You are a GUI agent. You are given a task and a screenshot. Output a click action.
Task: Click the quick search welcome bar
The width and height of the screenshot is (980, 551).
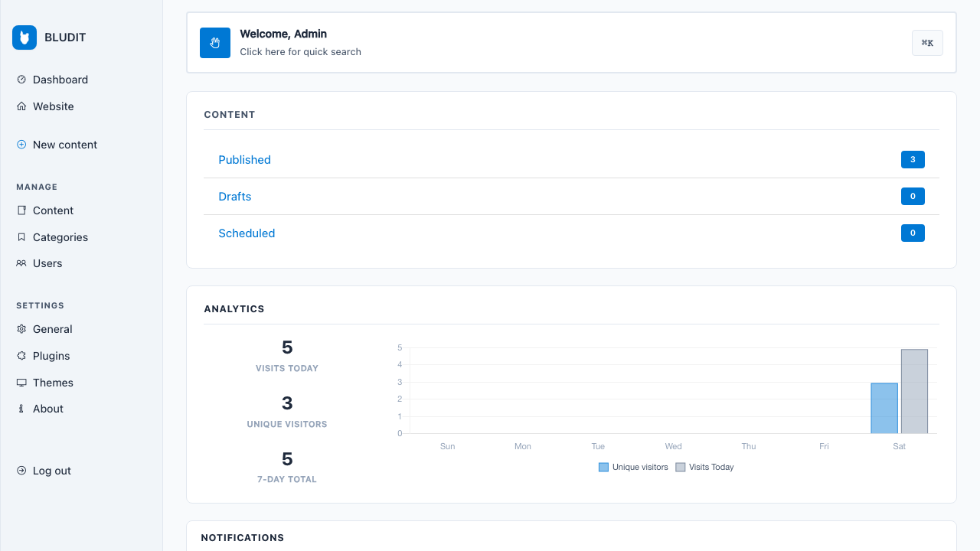(571, 43)
